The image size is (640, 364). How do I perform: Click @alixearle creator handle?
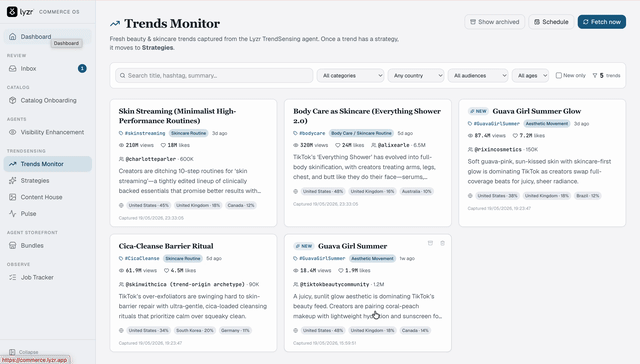tap(393, 145)
